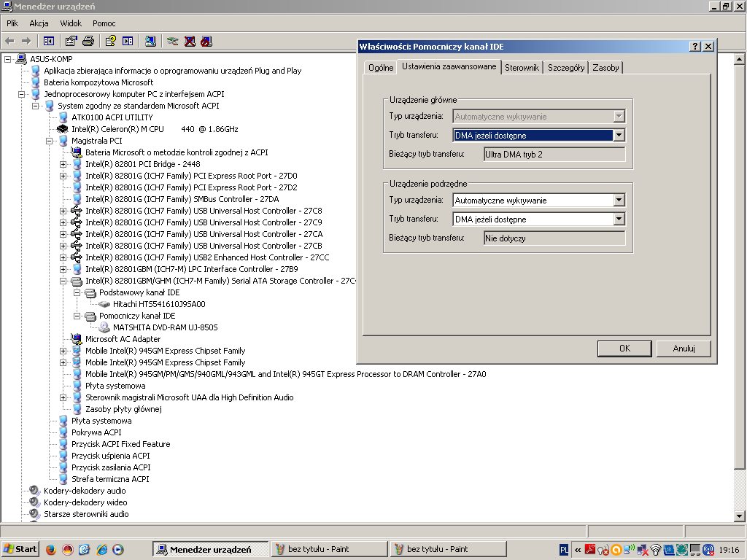Collapse the Podstawowy kanał IDE node
The image size is (747, 560).
click(77, 293)
